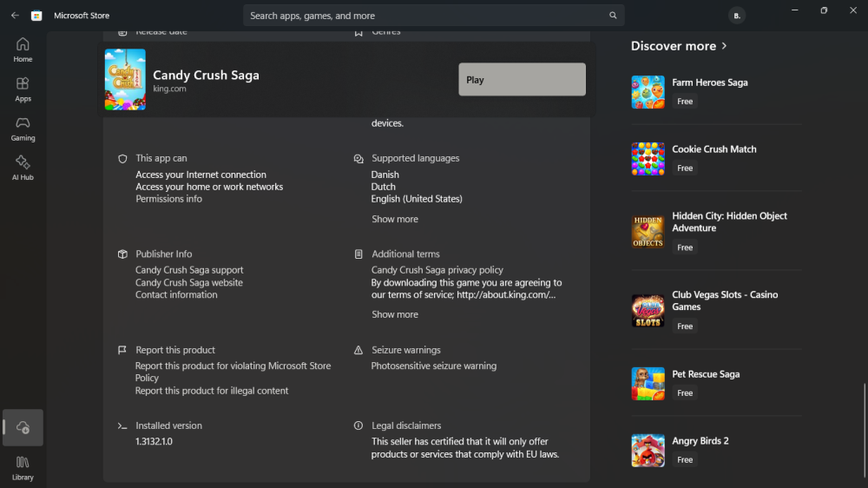
Task: Go back using the back arrow
Action: click(x=15, y=16)
